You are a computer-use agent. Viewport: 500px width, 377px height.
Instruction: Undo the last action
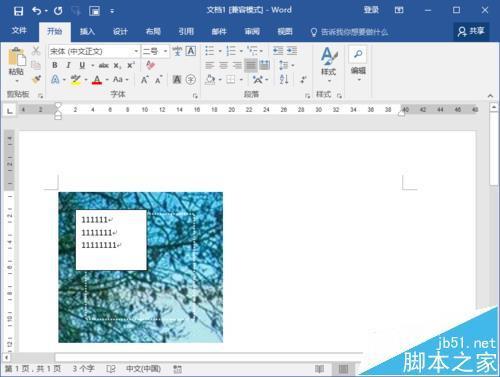pyautogui.click(x=36, y=11)
